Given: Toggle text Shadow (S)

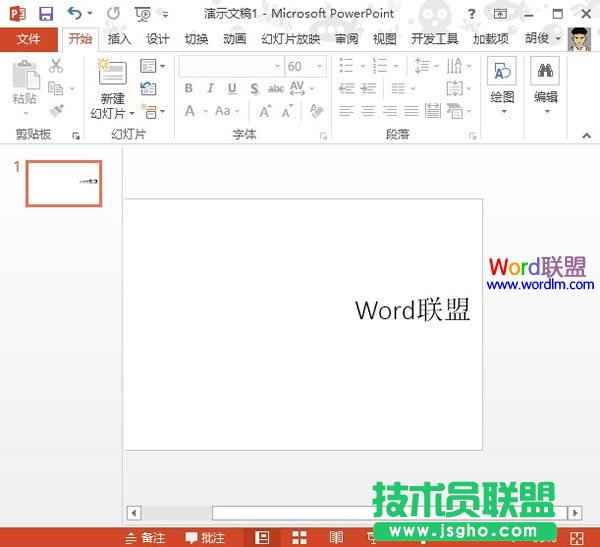Looking at the screenshot, I should pyautogui.click(x=254, y=89).
